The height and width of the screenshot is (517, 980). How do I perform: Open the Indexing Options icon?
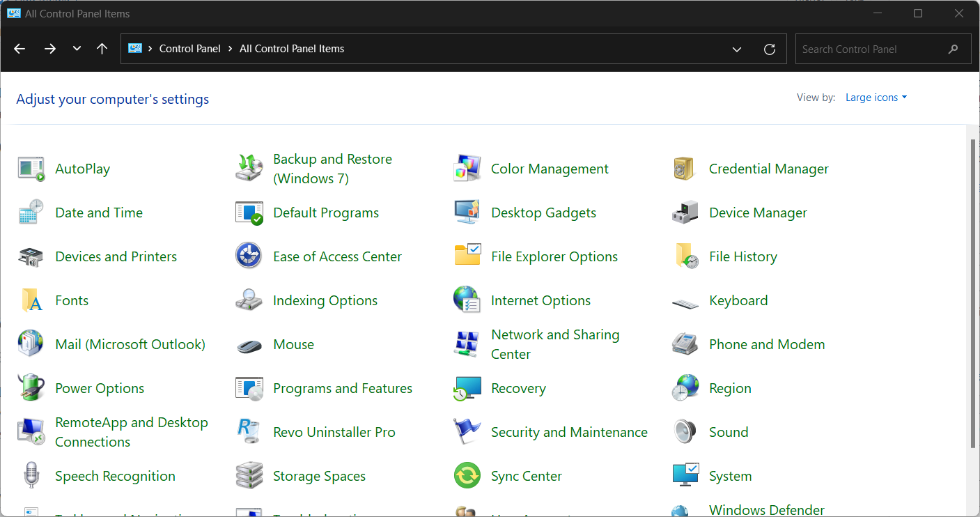coord(249,300)
